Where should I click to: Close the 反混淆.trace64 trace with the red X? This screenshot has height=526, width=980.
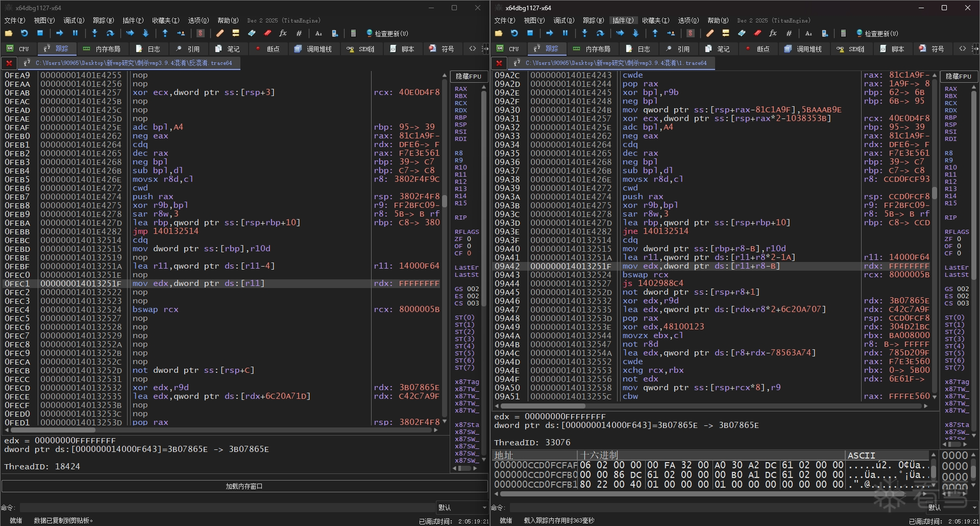tap(9, 63)
